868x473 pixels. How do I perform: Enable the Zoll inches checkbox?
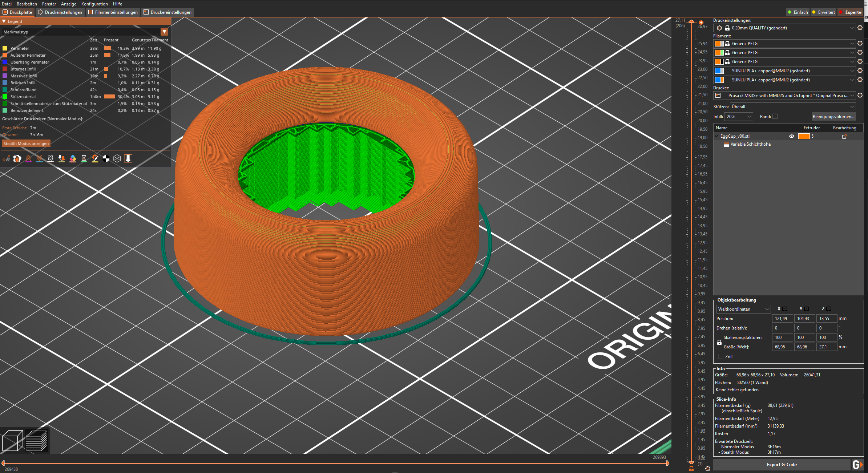point(721,357)
